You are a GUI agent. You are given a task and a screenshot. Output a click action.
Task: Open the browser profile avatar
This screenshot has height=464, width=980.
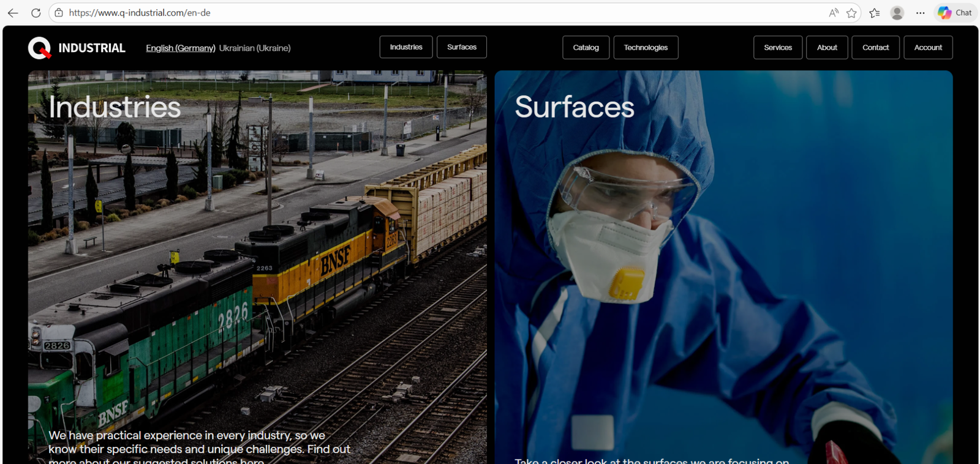point(897,13)
